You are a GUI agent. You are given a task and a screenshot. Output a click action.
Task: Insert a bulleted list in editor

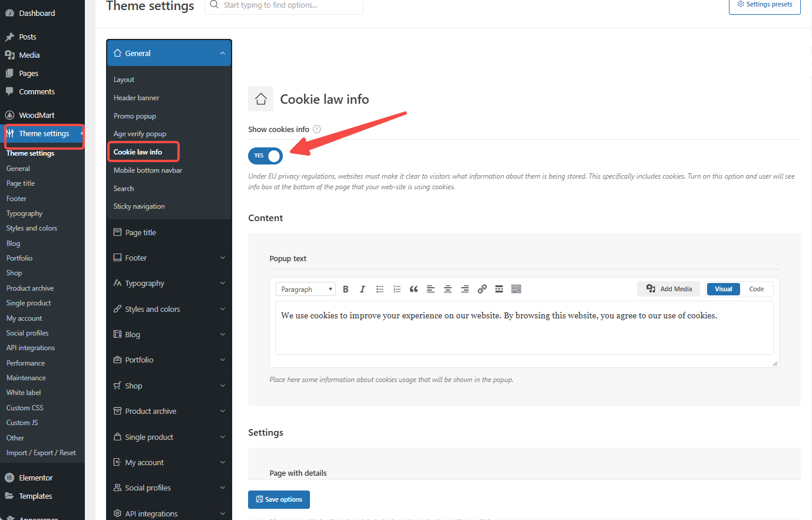[x=380, y=289]
